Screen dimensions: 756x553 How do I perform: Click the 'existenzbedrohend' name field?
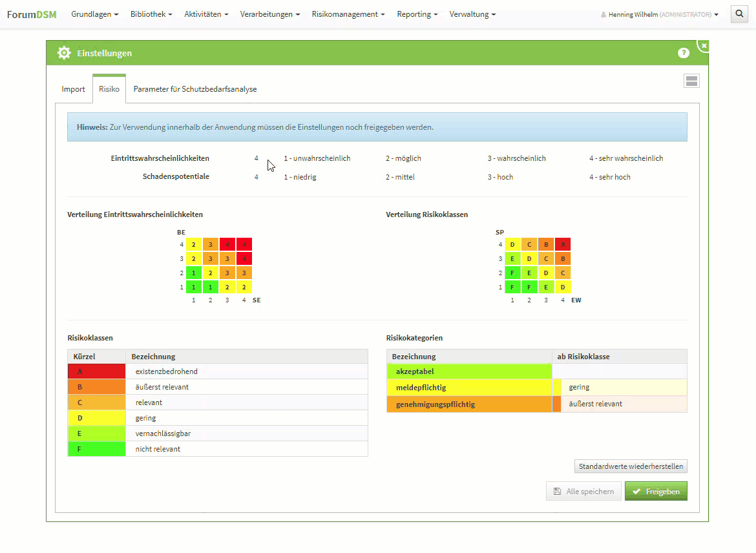246,371
